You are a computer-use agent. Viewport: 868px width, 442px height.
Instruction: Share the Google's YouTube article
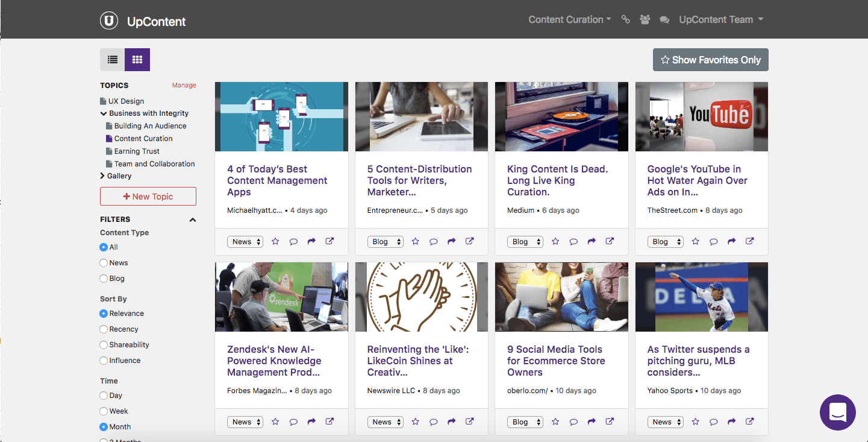tap(731, 241)
